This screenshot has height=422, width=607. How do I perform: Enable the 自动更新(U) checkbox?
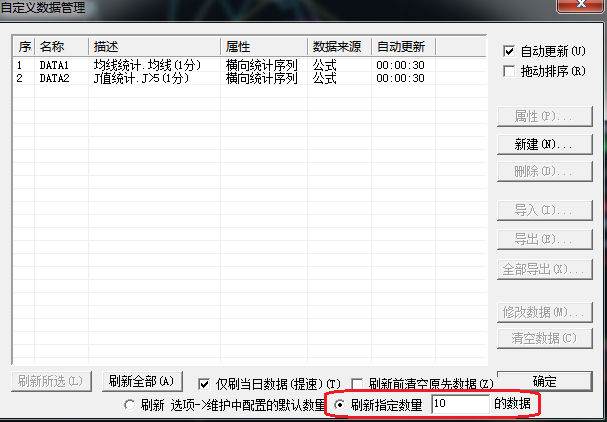pos(509,51)
